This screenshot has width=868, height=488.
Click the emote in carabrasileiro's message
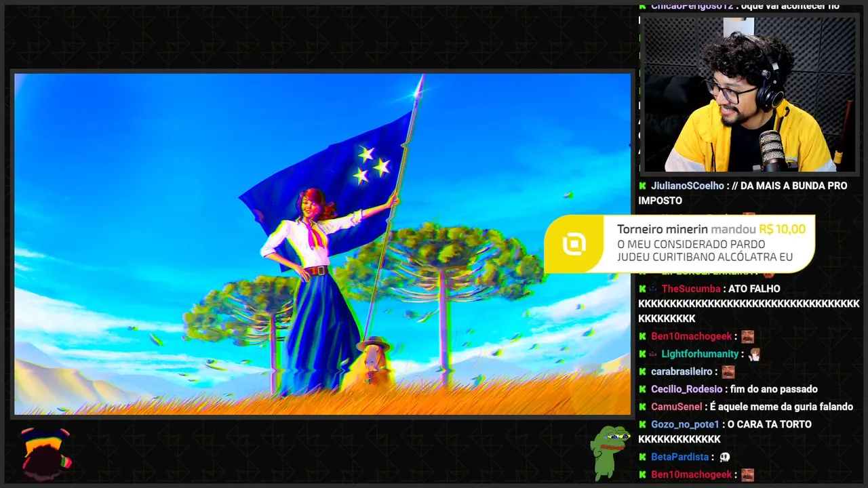click(x=728, y=371)
